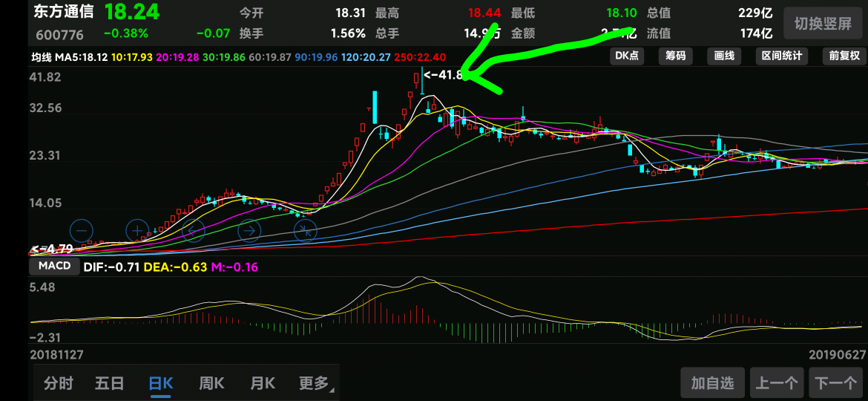Tap the MA5:18.12 value
This screenshot has height=401, width=868.
pos(82,57)
